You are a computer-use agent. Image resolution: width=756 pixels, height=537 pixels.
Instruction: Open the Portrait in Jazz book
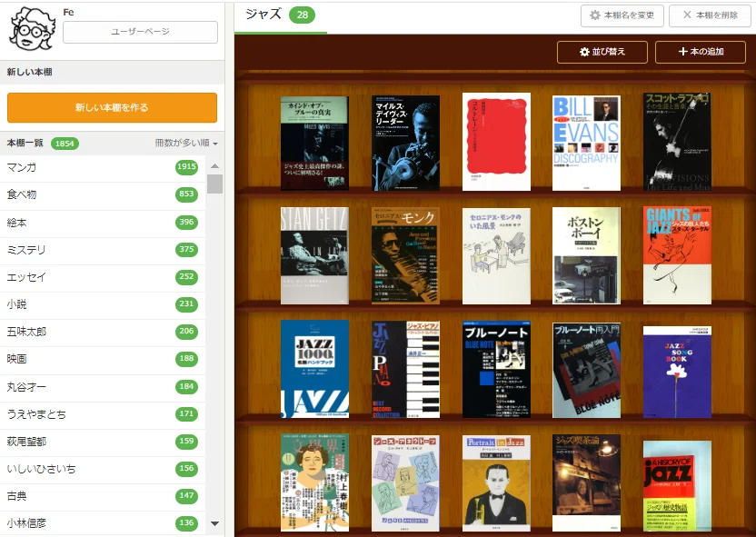coord(497,483)
